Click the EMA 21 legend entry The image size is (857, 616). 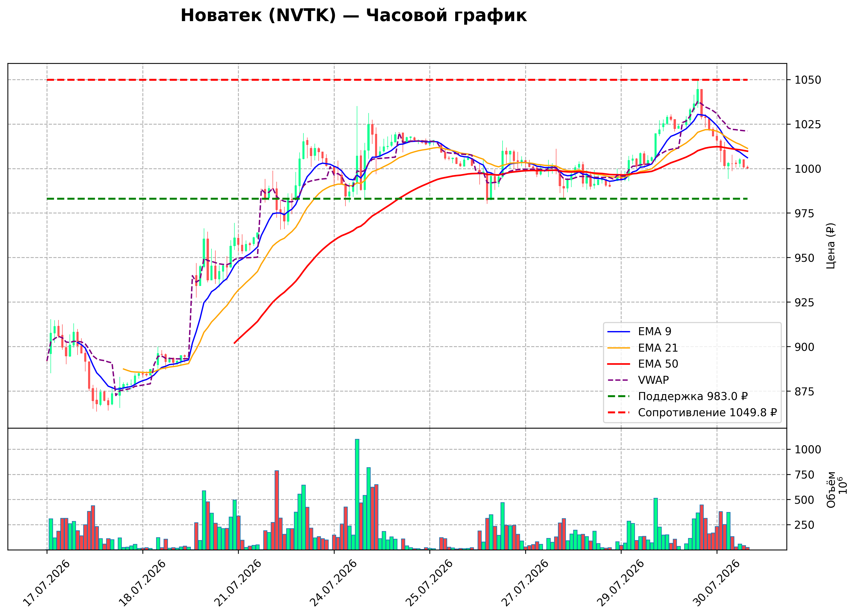tap(642, 348)
